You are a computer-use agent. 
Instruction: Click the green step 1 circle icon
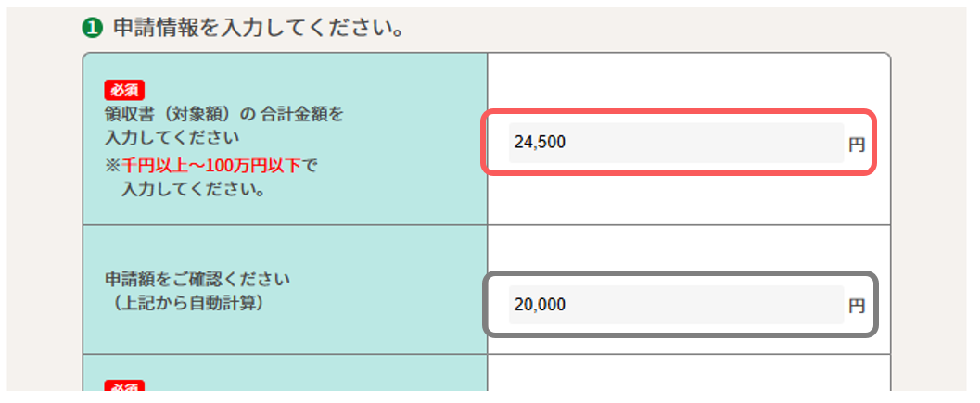[91, 29]
